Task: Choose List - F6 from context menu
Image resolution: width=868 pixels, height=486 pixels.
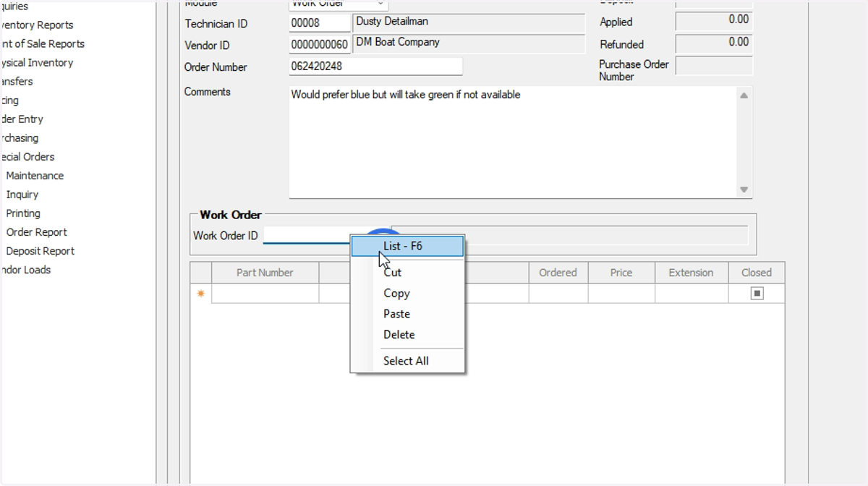Action: pos(407,246)
